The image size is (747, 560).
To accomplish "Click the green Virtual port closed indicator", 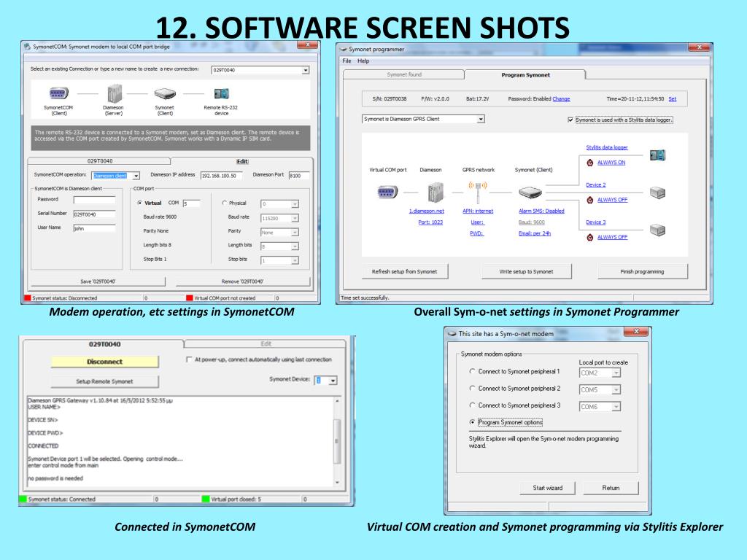I will click(206, 499).
